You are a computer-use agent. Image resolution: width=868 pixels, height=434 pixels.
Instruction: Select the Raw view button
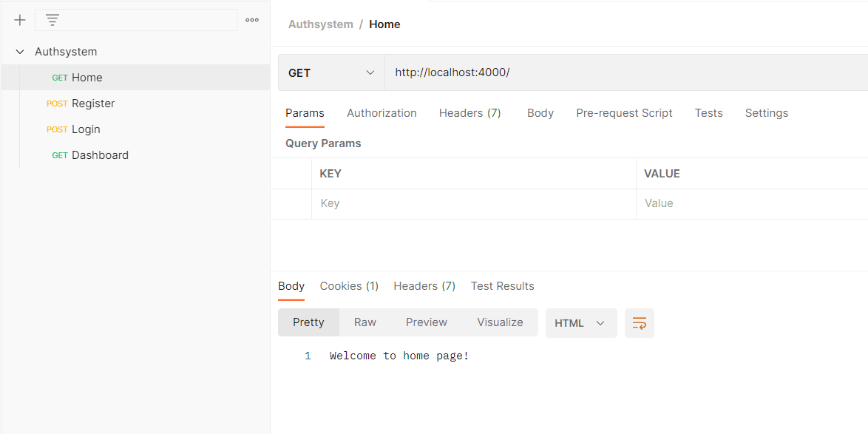point(365,323)
